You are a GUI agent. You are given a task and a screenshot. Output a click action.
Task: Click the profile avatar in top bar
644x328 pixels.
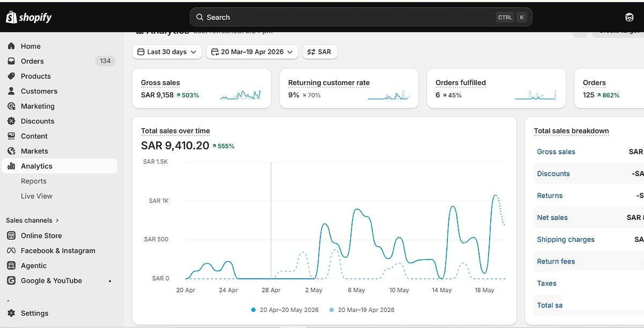coord(630,17)
